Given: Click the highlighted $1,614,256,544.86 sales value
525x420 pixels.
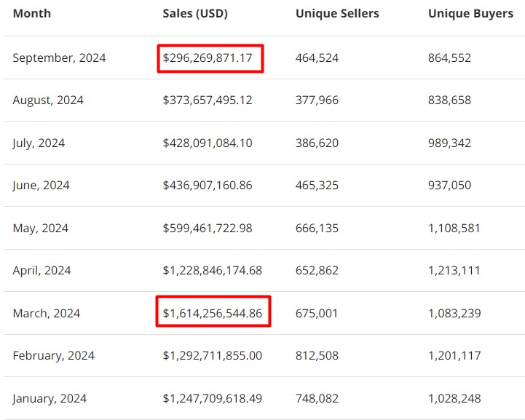Looking at the screenshot, I should [213, 313].
